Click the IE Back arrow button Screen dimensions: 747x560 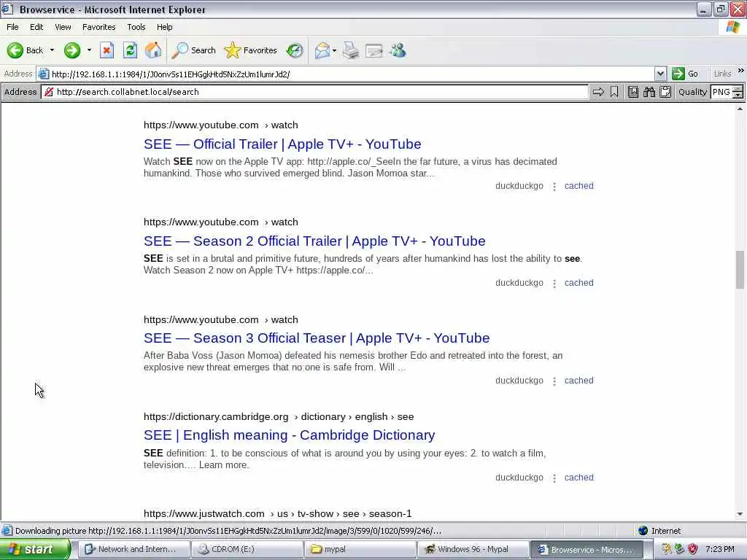point(25,50)
